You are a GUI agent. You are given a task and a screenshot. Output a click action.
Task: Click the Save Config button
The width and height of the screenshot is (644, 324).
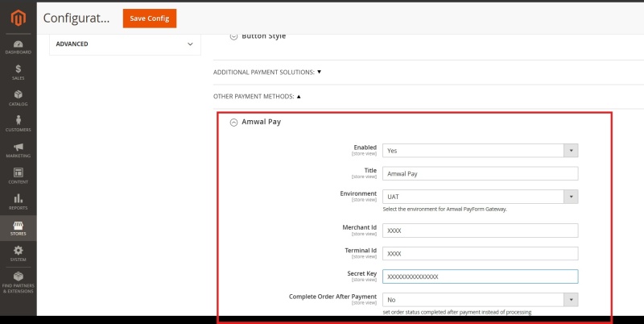tap(150, 19)
